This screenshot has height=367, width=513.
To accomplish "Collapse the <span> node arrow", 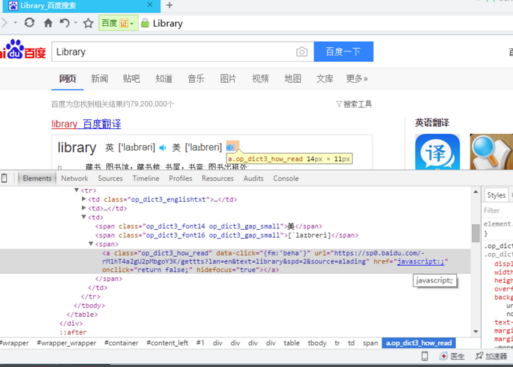I will pyautogui.click(x=91, y=244).
